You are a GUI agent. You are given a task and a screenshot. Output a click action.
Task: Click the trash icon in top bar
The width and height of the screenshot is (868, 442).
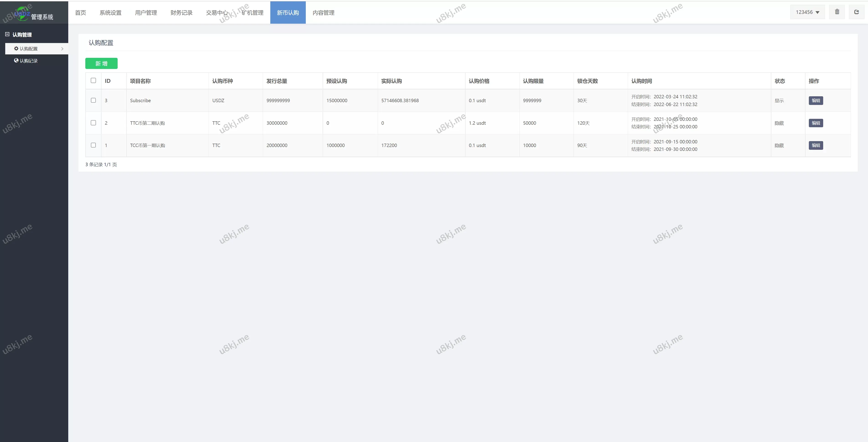[x=837, y=12]
